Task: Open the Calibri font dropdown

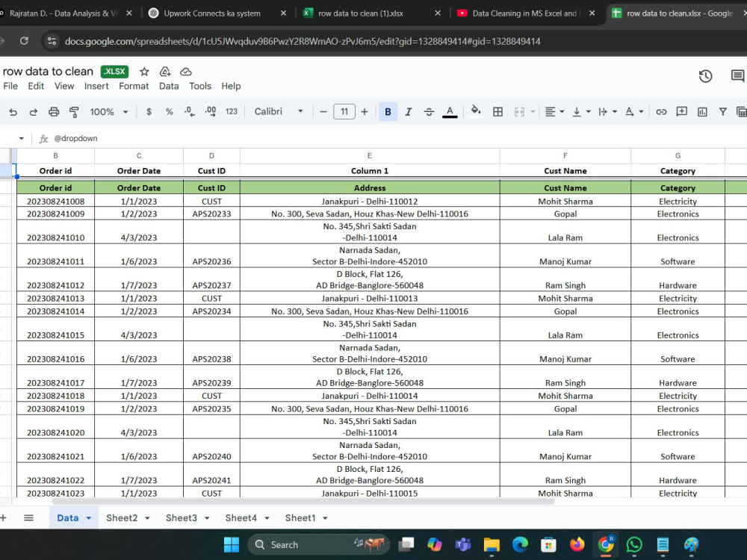Action: click(279, 111)
